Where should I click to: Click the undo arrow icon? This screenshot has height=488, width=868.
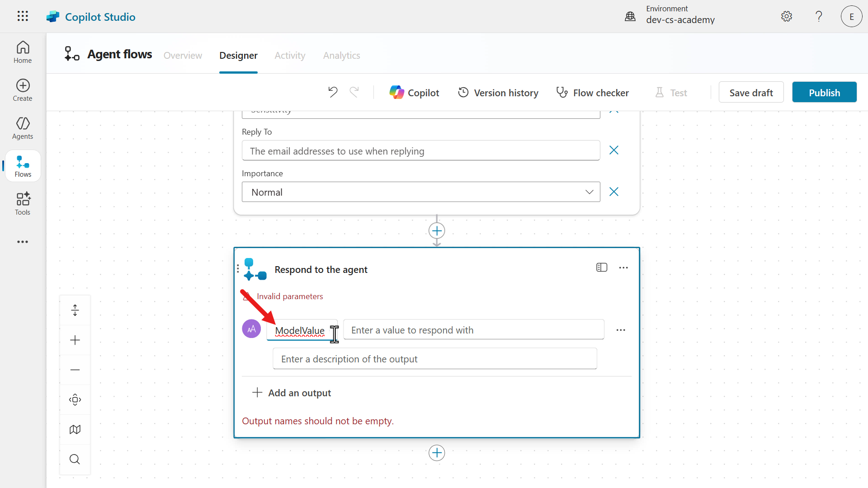point(333,92)
